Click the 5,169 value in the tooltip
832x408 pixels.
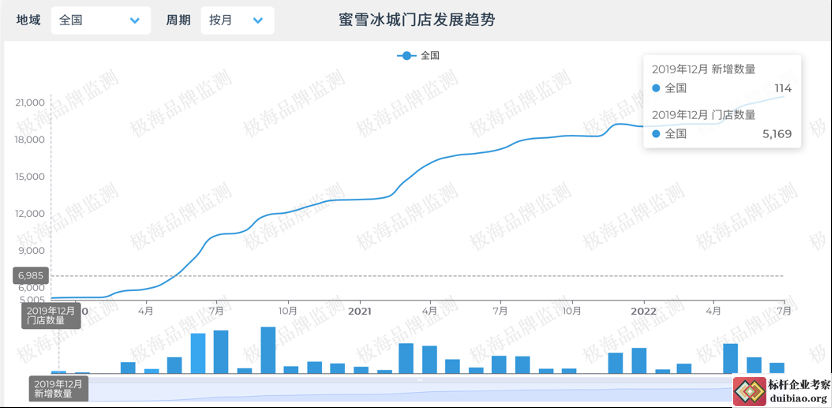(x=777, y=134)
